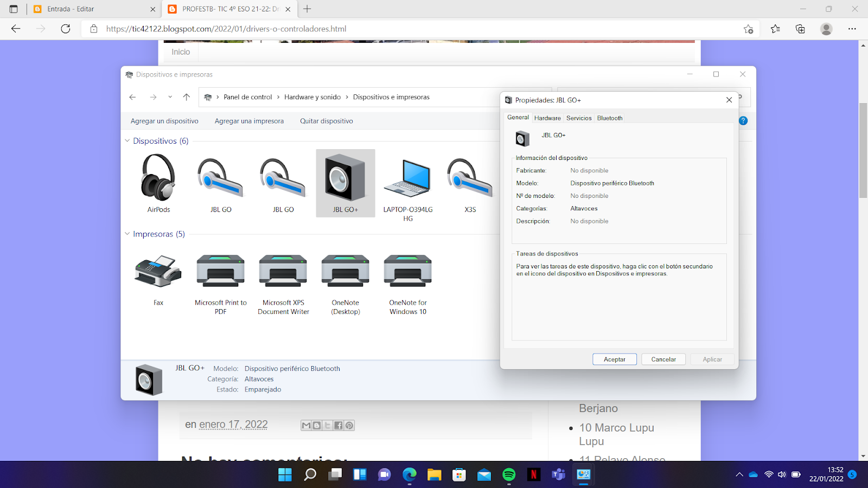The image size is (868, 488).
Task: Open the 10 Marco Lupu Lupu link
Action: (x=617, y=434)
